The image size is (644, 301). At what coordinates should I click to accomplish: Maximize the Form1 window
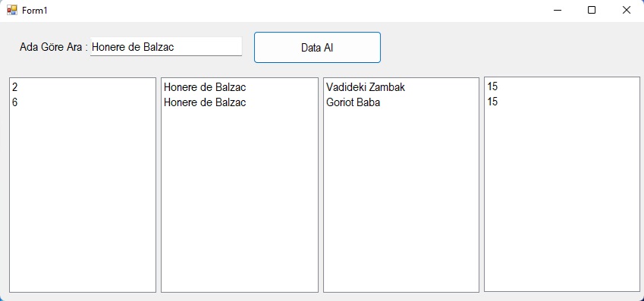592,11
